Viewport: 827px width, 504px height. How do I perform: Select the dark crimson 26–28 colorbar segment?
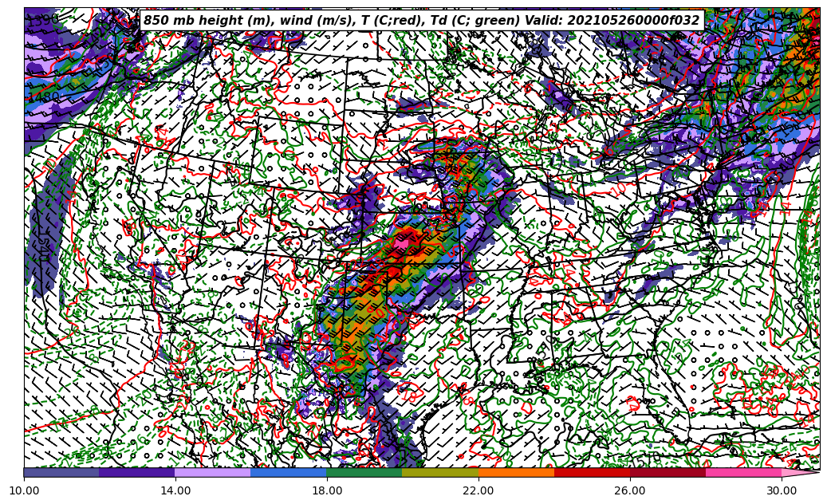pyautogui.click(x=668, y=472)
